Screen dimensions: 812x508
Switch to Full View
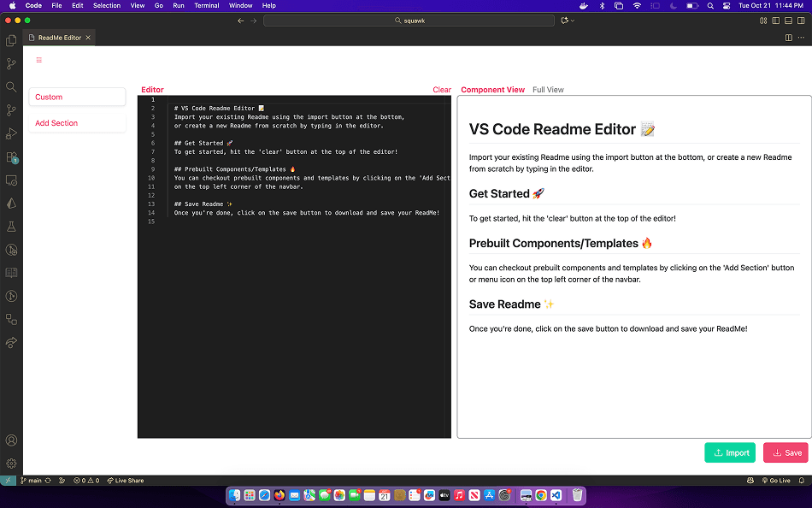coord(548,89)
